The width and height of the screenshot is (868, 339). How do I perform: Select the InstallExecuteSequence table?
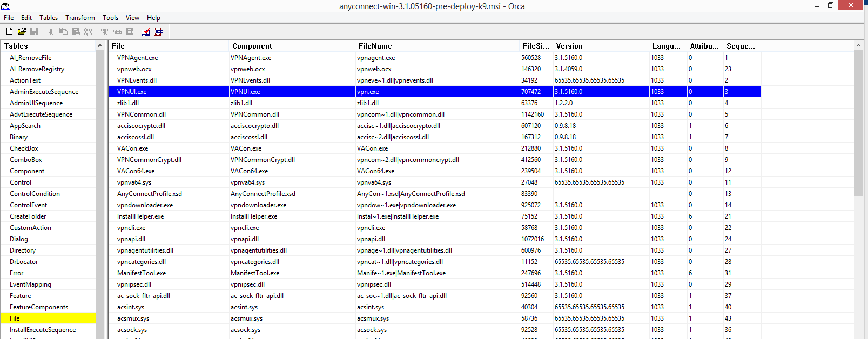pos(43,330)
